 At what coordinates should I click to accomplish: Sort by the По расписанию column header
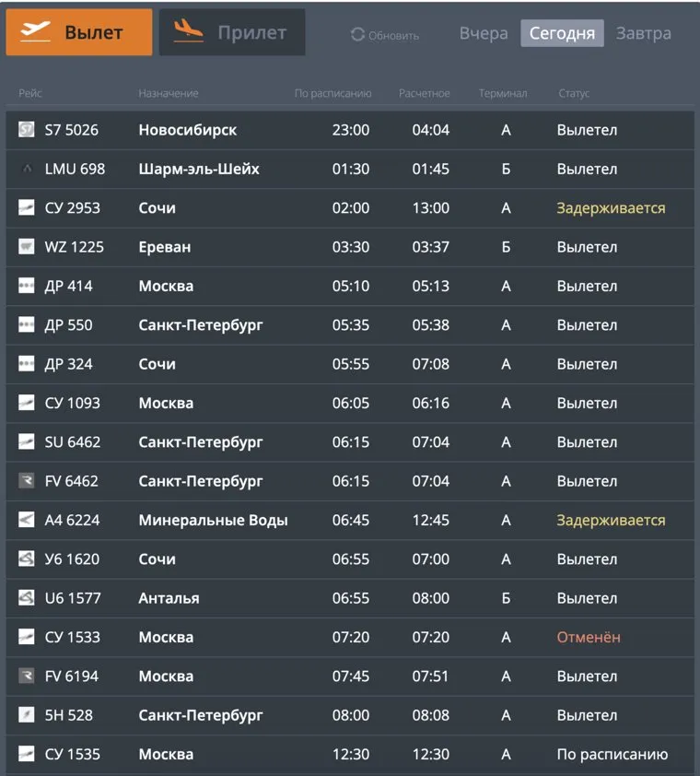pos(332,93)
